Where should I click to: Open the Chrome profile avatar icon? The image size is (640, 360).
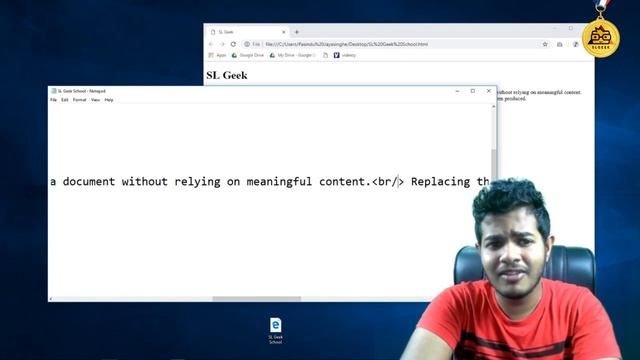(x=576, y=44)
